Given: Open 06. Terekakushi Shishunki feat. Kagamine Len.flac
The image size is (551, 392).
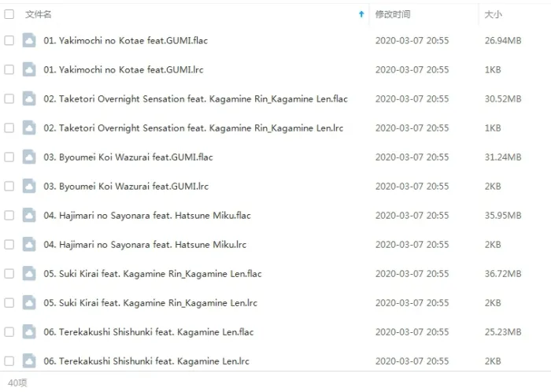Looking at the screenshot, I should click(x=149, y=332).
